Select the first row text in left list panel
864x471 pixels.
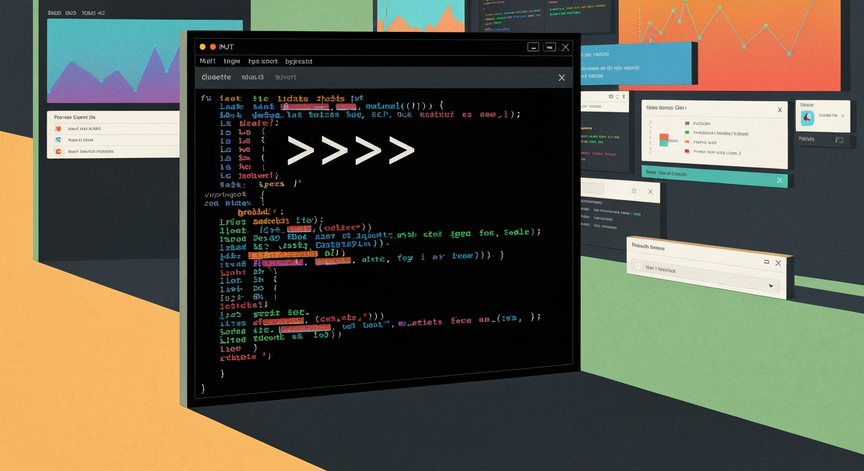click(84, 128)
